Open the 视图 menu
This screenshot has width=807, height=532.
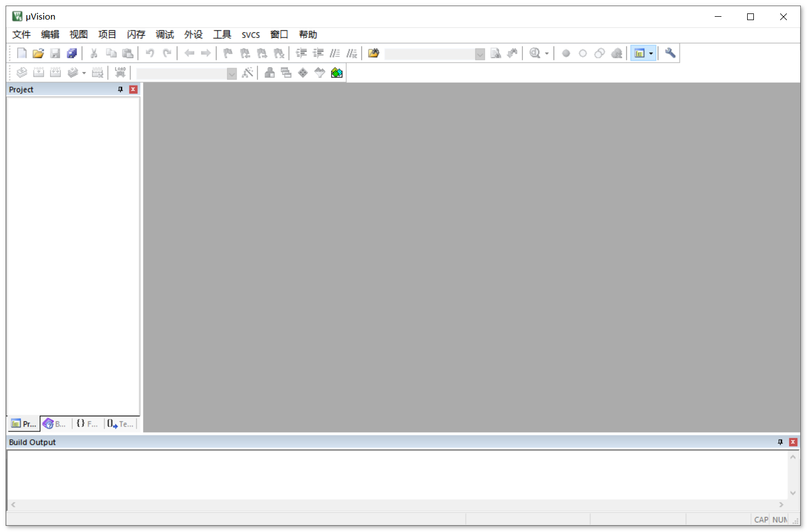coord(79,35)
